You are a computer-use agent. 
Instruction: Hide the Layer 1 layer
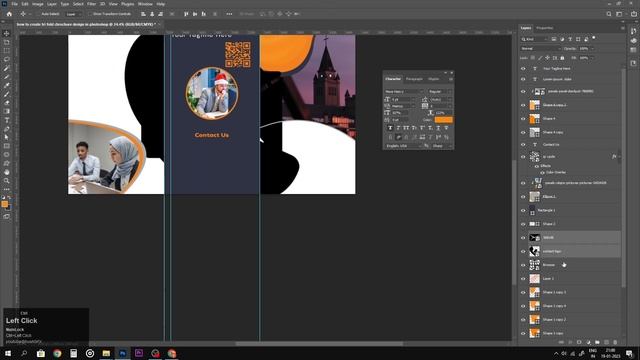coord(523,278)
